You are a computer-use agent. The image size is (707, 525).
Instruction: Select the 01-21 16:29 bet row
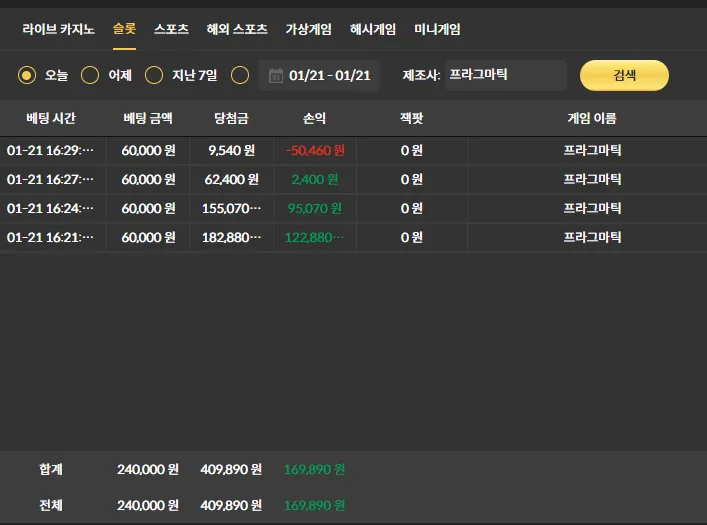tap(354, 150)
